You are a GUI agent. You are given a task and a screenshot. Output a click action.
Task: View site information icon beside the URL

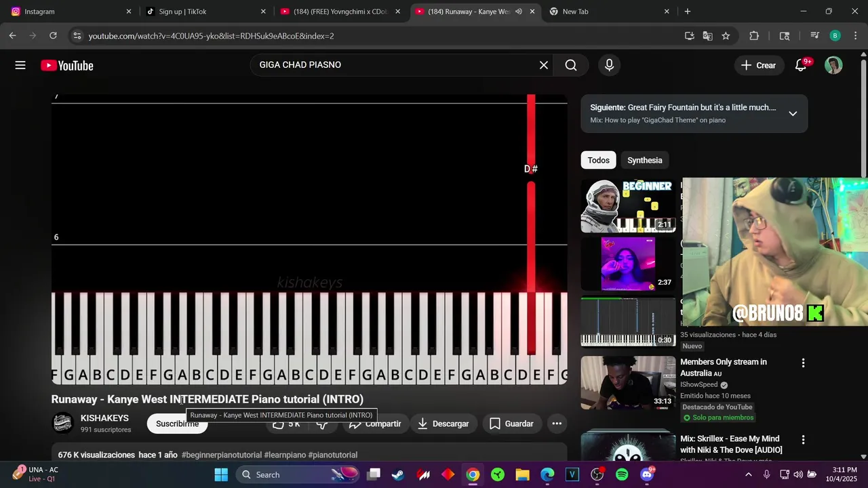[77, 36]
